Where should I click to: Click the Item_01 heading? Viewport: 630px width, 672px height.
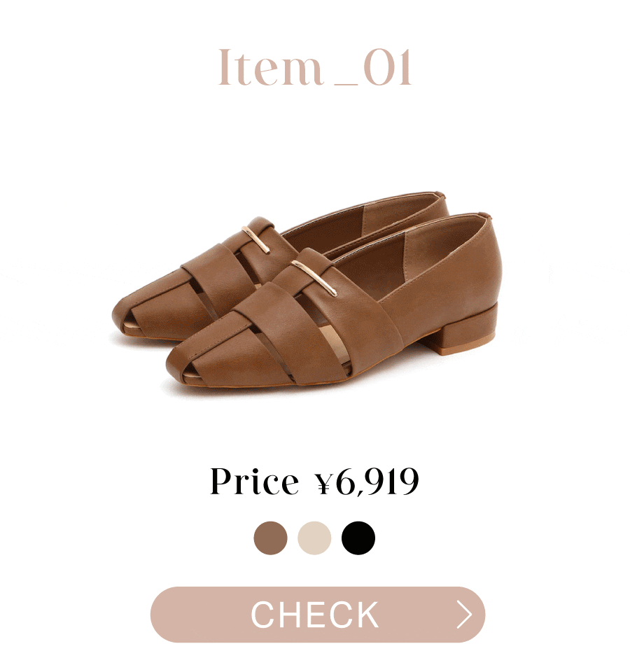point(315,67)
